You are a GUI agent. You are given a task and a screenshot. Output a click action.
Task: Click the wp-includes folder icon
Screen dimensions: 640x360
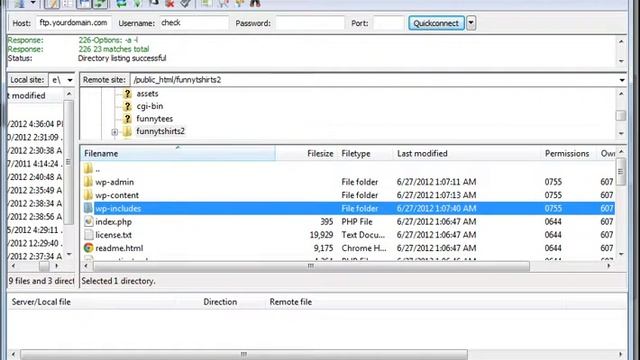tap(89, 209)
